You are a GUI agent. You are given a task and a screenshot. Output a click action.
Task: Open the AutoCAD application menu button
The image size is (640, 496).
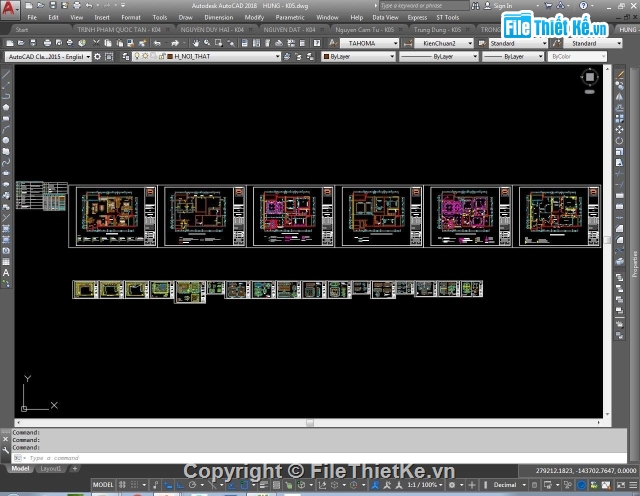pyautogui.click(x=9, y=10)
